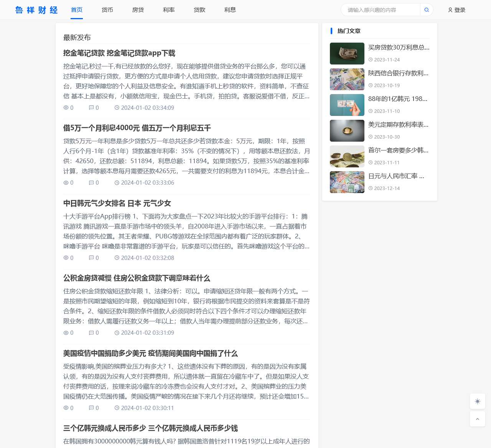Open the 首页 navigation tab
491x448 pixels.
point(77,10)
